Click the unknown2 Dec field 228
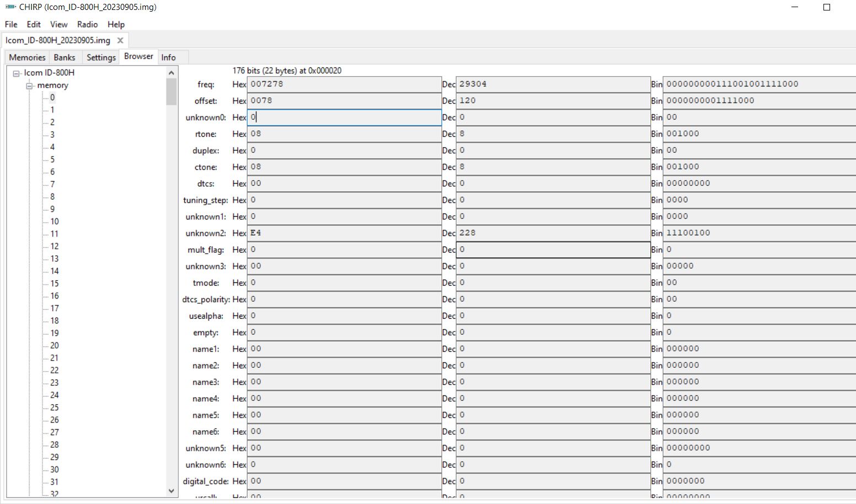Image resolution: width=856 pixels, height=504 pixels. (x=553, y=233)
